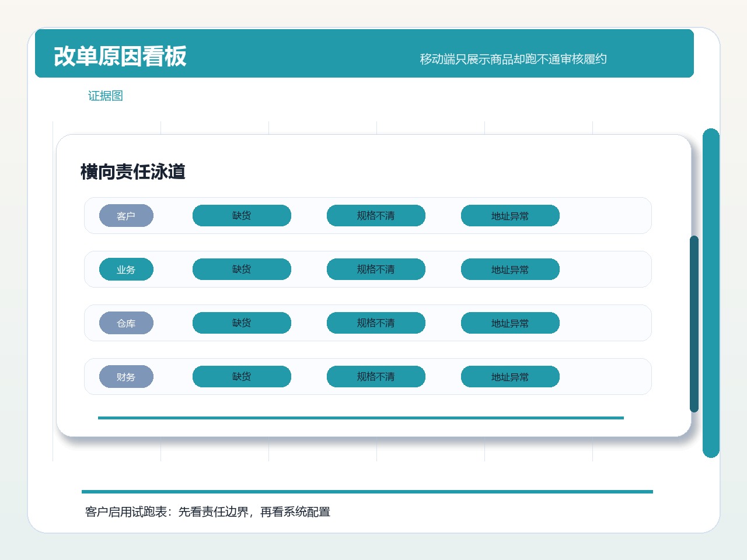This screenshot has height=560, width=747.
Task: Click 缺货 chip in 仓库 row
Action: (x=242, y=323)
